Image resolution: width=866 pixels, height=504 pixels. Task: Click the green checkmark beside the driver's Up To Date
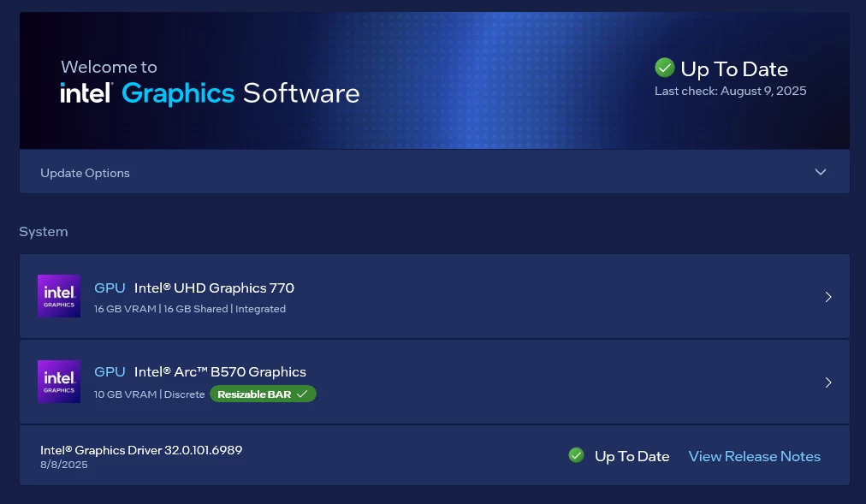pos(576,455)
